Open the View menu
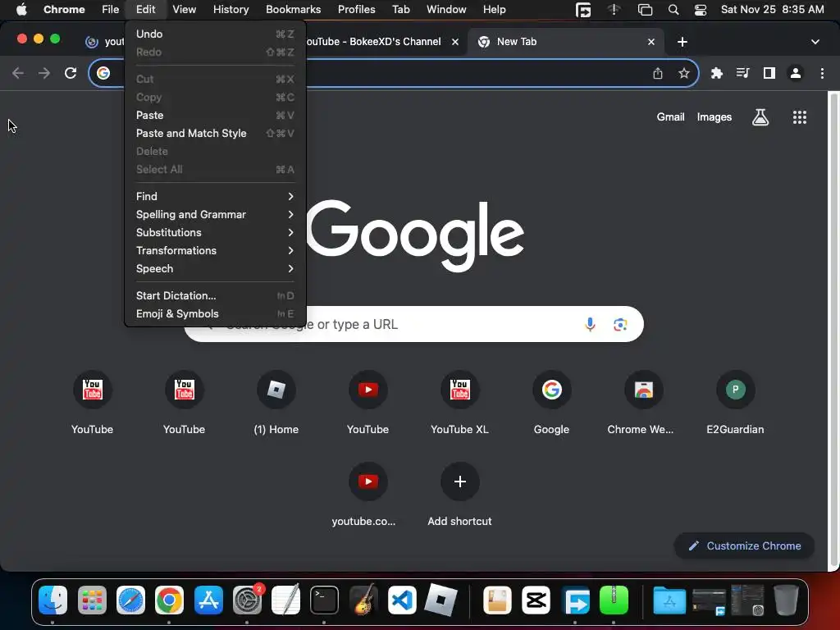This screenshot has width=840, height=630. pyautogui.click(x=185, y=9)
